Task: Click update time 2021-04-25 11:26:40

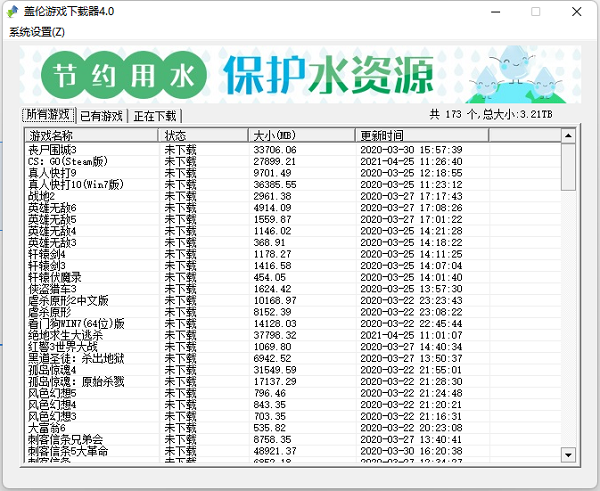Action: [411, 161]
